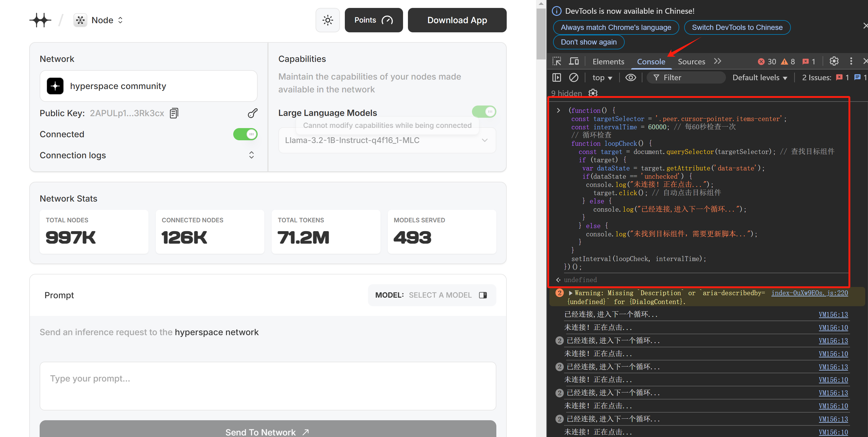Click the key icon beside Public Key
This screenshot has width=868, height=437.
(252, 113)
